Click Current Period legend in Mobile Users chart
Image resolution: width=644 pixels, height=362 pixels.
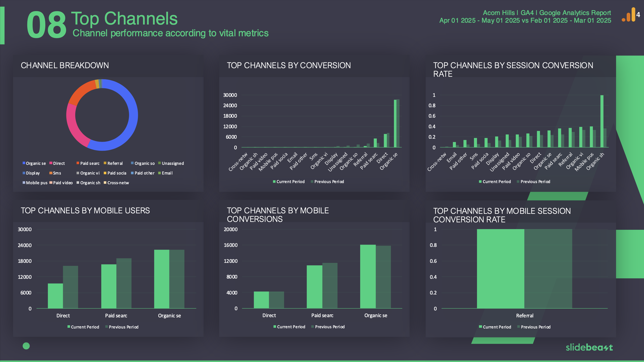pyautogui.click(x=83, y=327)
